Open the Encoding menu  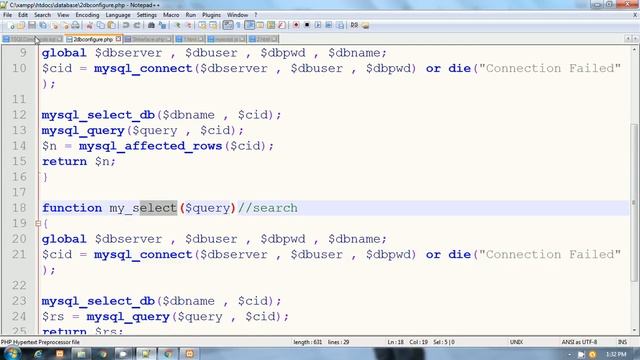pyautogui.click(x=87, y=15)
